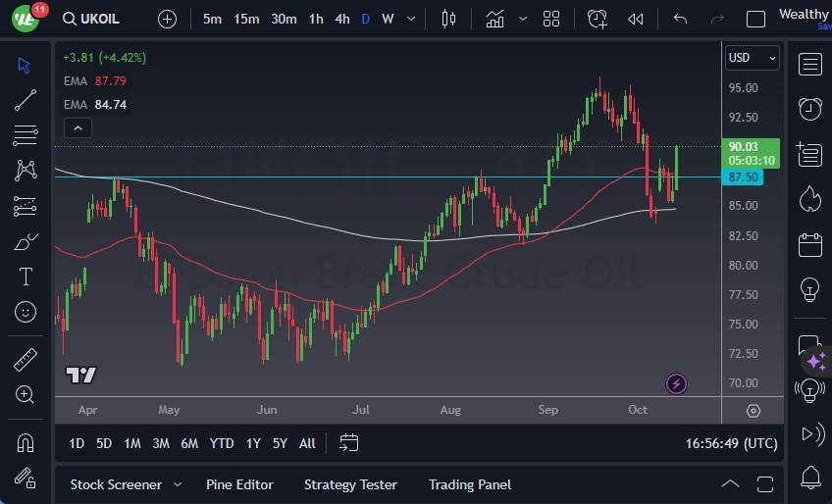
Task: Choose the Text annotation tool
Action: (26, 277)
